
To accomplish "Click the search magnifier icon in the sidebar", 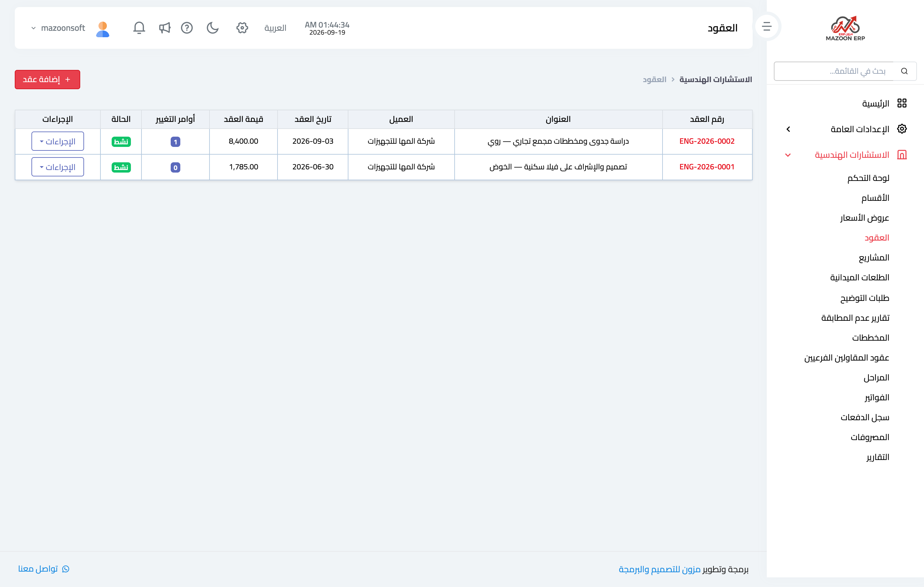I will coord(904,71).
